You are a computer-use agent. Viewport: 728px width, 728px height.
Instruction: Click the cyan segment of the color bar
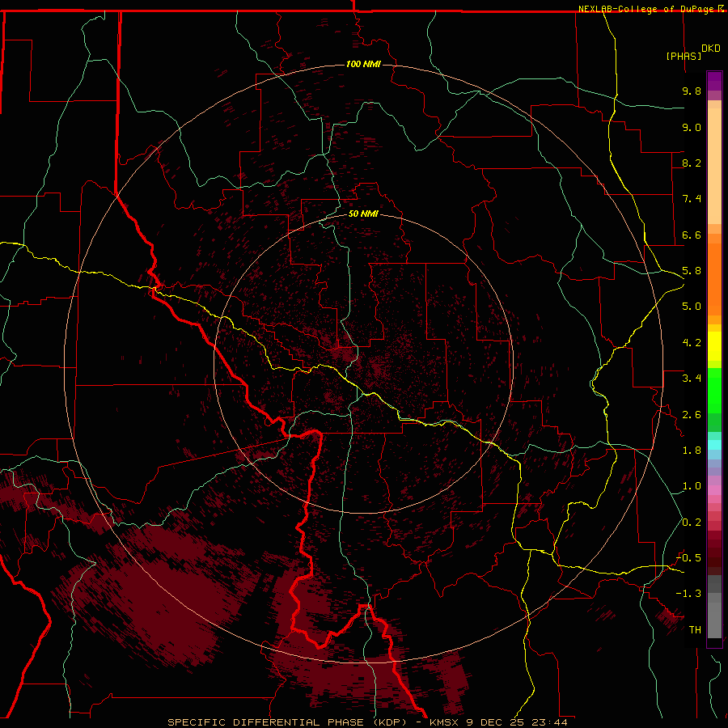click(x=714, y=445)
